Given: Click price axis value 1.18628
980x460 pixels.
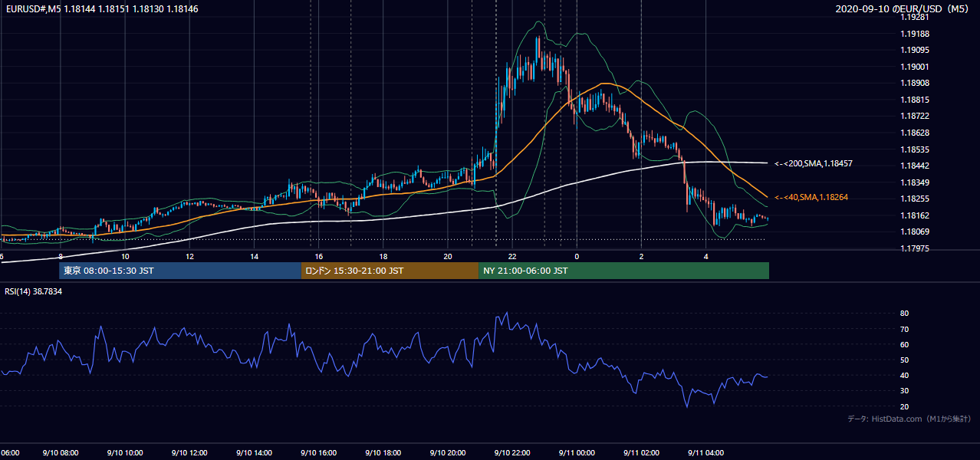Looking at the screenshot, I should (x=916, y=133).
